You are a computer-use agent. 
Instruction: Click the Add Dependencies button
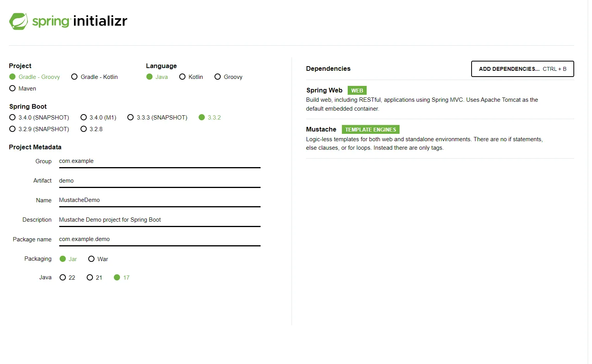pyautogui.click(x=522, y=69)
